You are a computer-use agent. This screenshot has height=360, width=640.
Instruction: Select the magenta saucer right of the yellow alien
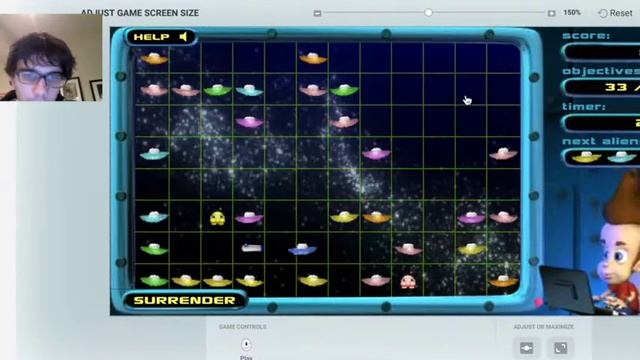click(249, 217)
